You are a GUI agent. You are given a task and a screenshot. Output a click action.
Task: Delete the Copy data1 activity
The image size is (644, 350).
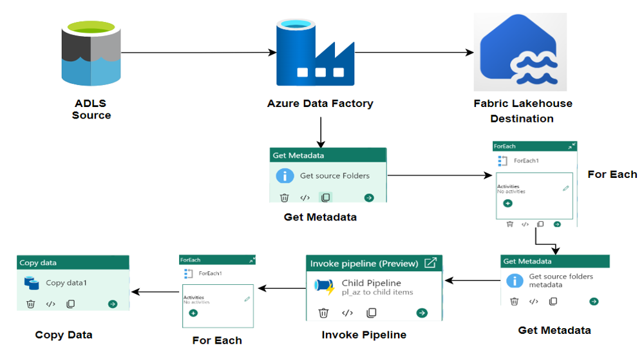(x=30, y=304)
